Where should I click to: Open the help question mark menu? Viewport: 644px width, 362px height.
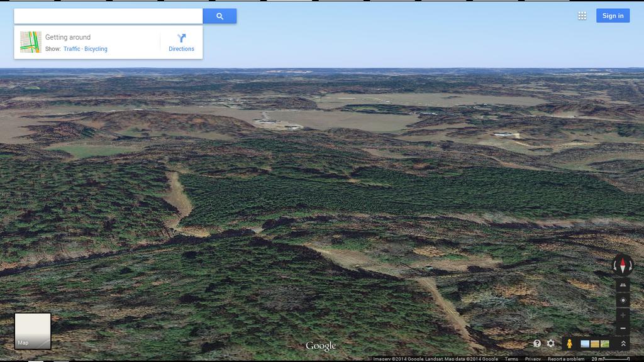(537, 344)
